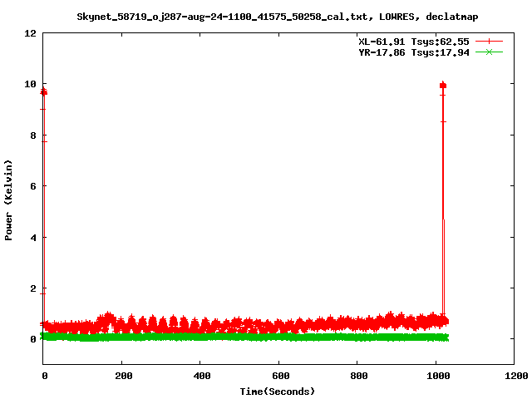
Task: Select the XL-61.91 Tsys:62.55 legend entry
Action: 414,42
